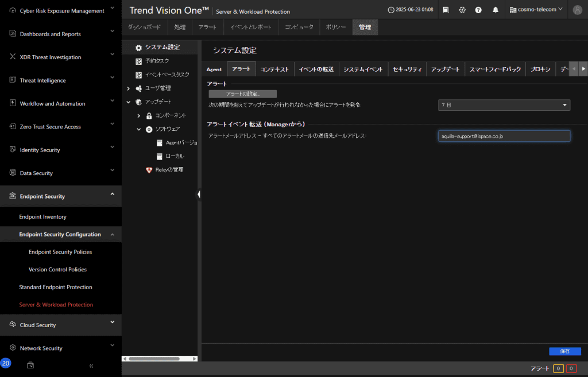Screen dimensions: 588x377
Task: Click the Network Security icon
Action: coord(13,348)
